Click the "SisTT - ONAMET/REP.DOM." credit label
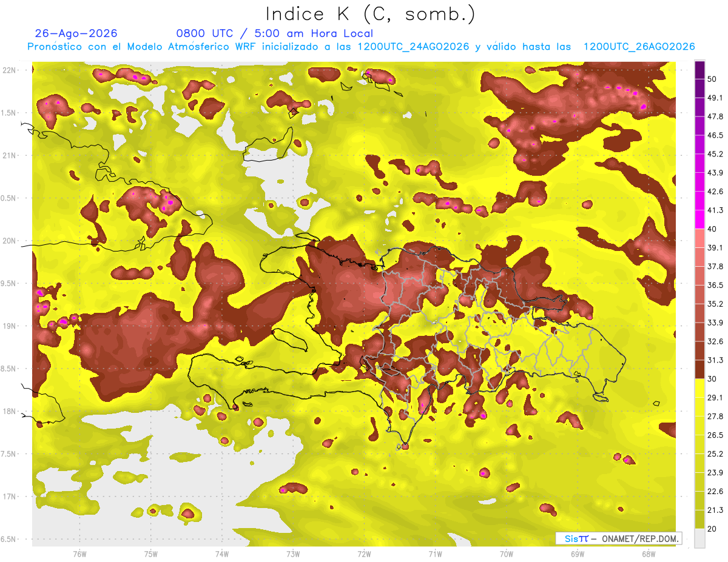Viewport: 728px width, 562px height. point(618,538)
